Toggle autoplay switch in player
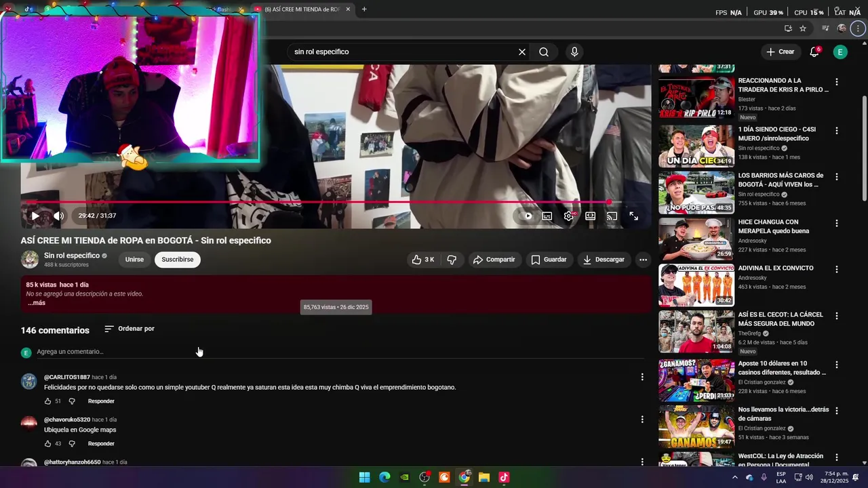The height and width of the screenshot is (488, 868). [526, 216]
